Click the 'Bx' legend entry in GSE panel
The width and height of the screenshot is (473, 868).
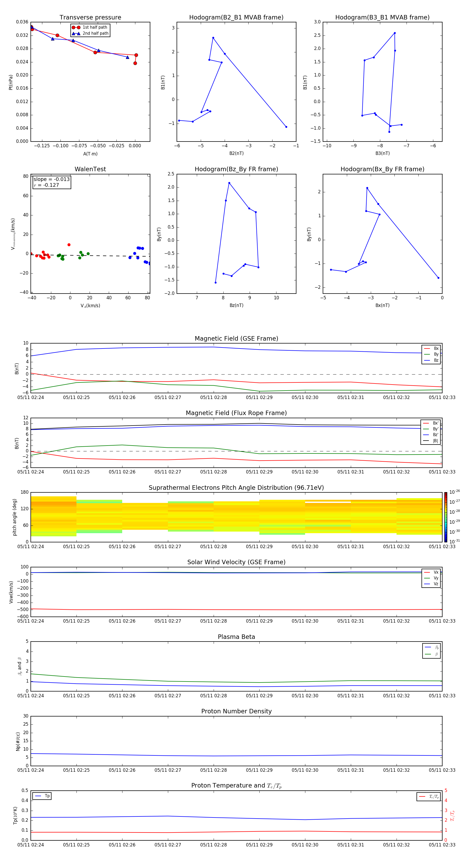click(x=431, y=349)
